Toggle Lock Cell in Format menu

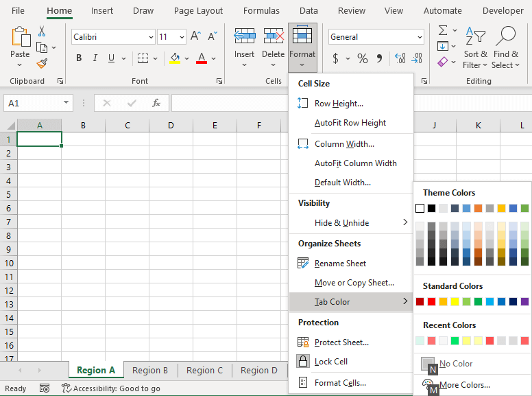tap(351, 362)
